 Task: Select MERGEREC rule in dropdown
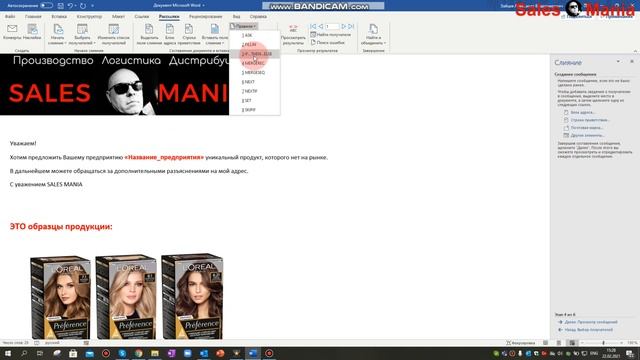point(255,63)
